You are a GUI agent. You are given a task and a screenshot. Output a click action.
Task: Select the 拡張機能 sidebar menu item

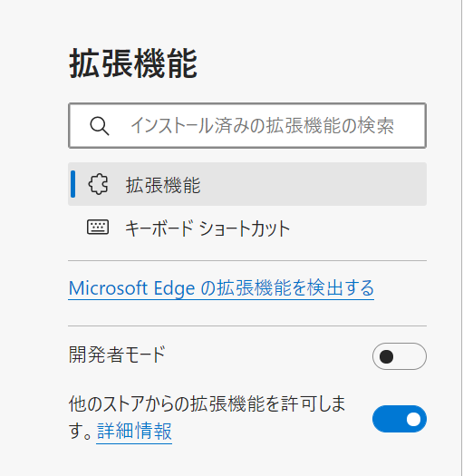(247, 184)
